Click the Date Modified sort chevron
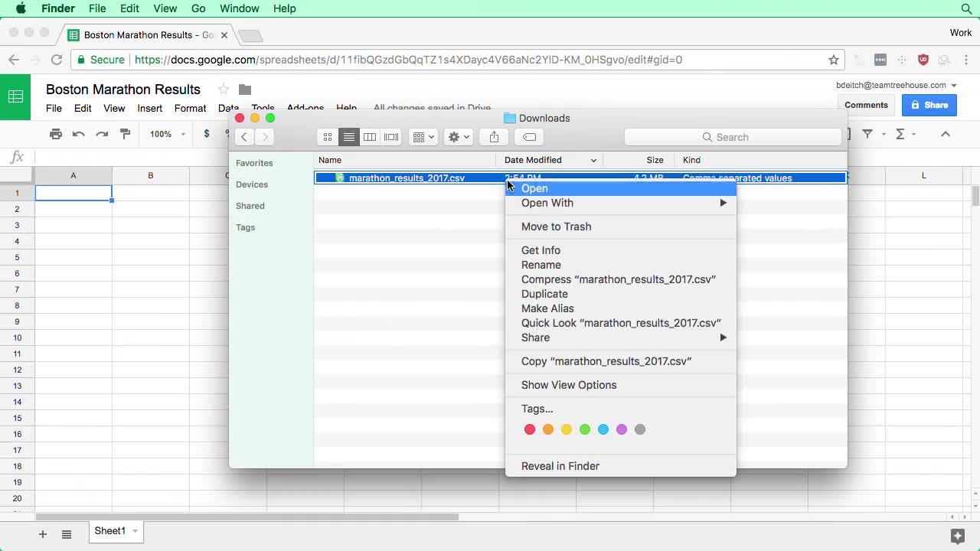 click(594, 160)
